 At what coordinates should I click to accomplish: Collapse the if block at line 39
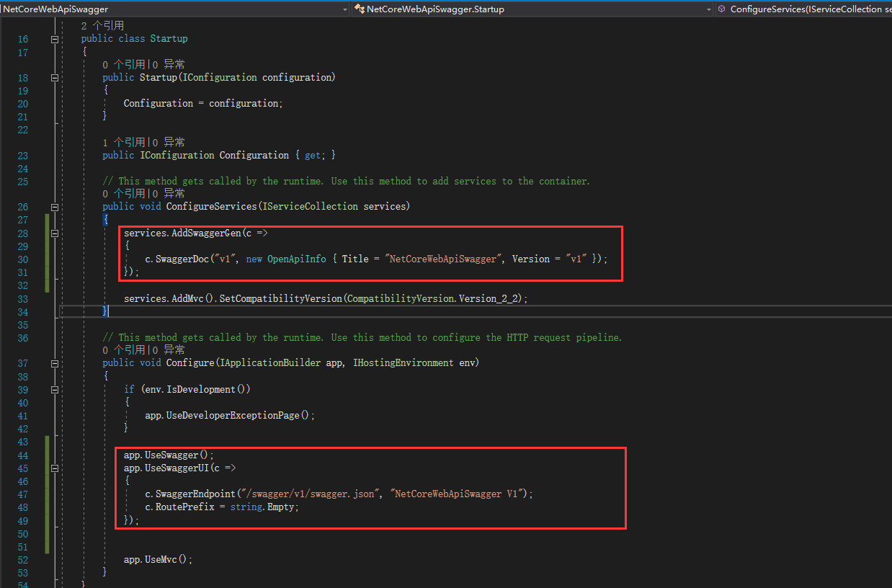pos(55,389)
